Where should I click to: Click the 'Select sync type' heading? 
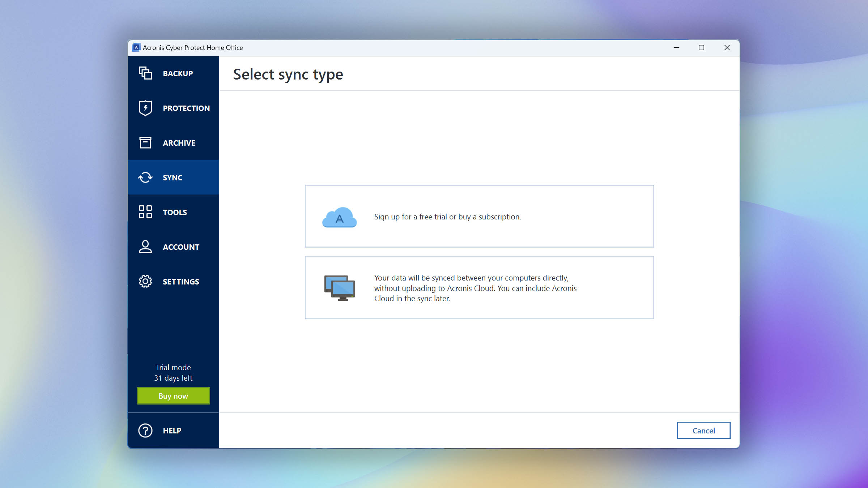[288, 74]
